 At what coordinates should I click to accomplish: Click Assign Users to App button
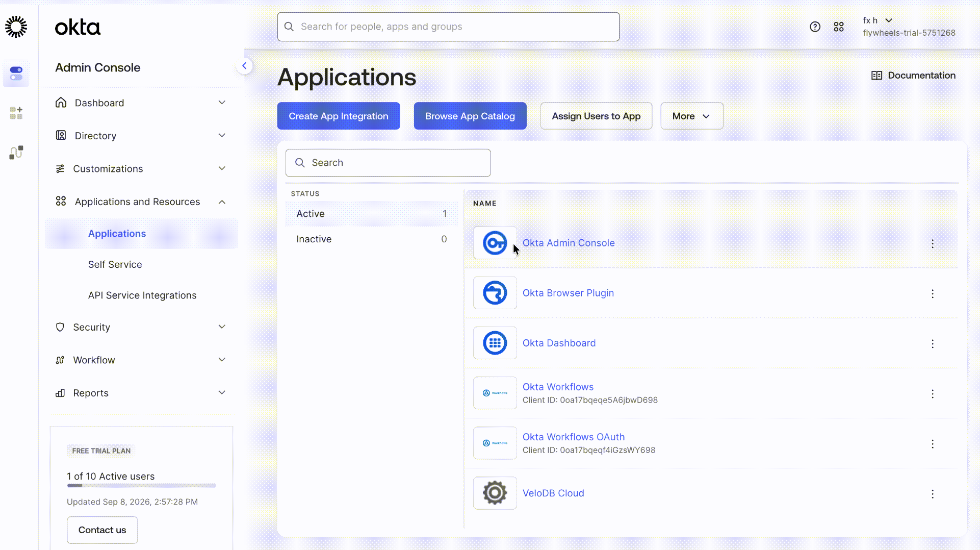(596, 116)
